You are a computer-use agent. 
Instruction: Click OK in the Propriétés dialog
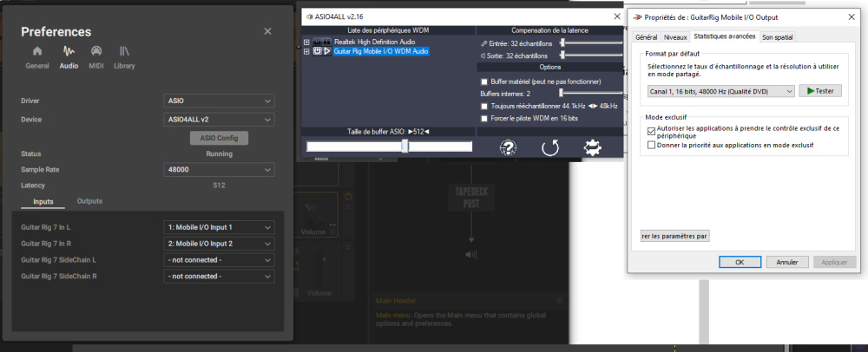(740, 262)
